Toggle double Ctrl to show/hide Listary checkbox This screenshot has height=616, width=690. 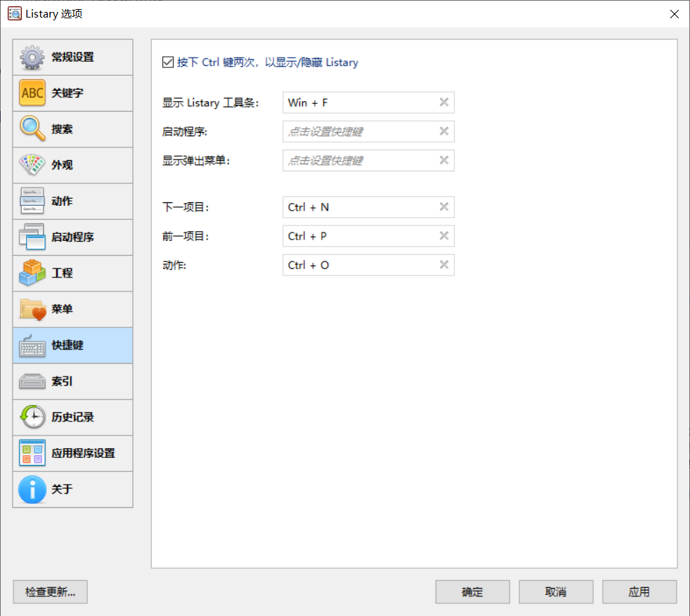168,62
